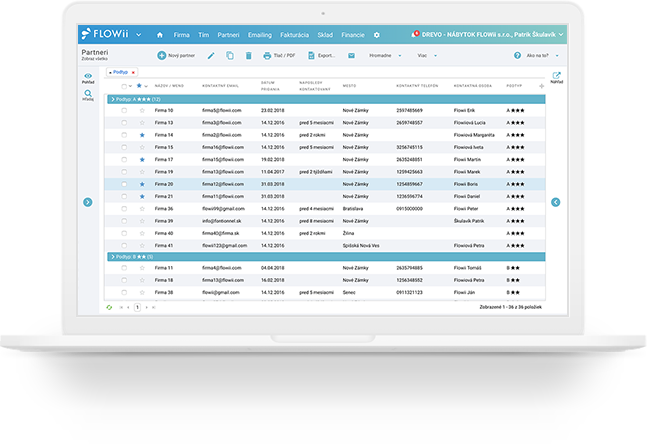The width and height of the screenshot is (648, 444).
Task: Open dropdown arrow next to FLOWii logo
Action: click(139, 35)
